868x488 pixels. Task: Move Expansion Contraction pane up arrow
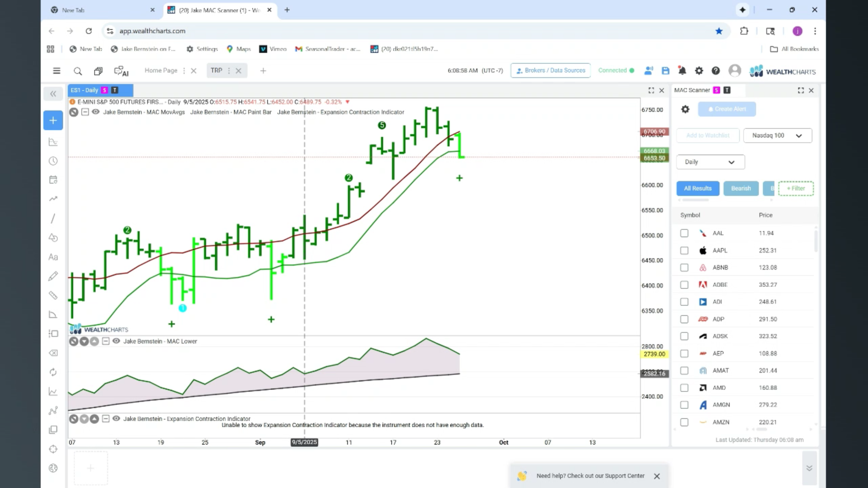94,419
